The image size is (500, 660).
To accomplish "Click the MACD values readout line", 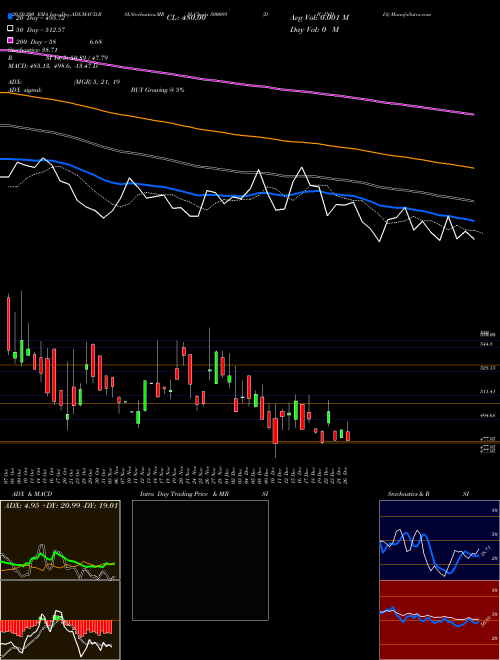I will click(53, 66).
